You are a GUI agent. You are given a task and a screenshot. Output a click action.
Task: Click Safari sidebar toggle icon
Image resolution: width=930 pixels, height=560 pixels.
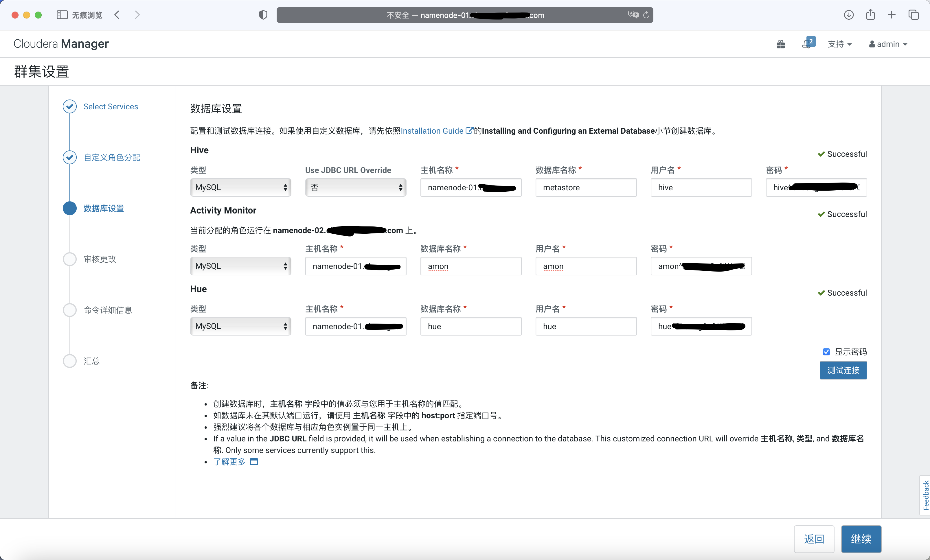[62, 15]
